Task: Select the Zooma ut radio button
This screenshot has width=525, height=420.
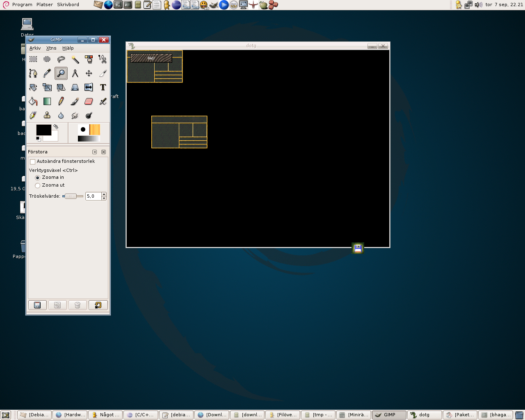Action: 38,185
